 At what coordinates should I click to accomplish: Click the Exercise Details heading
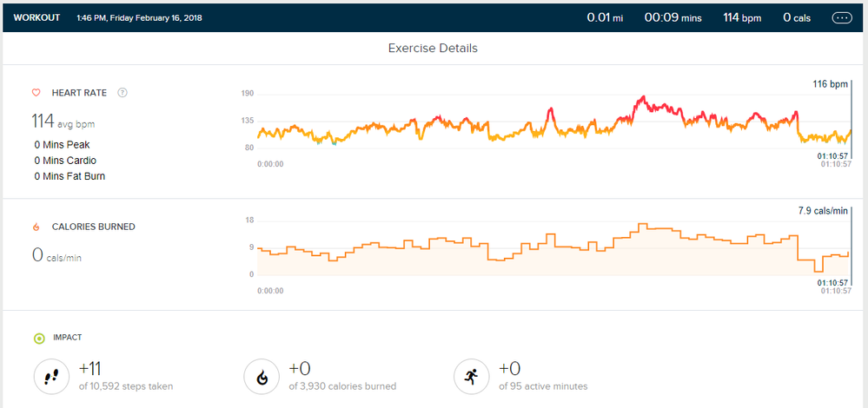coord(433,49)
